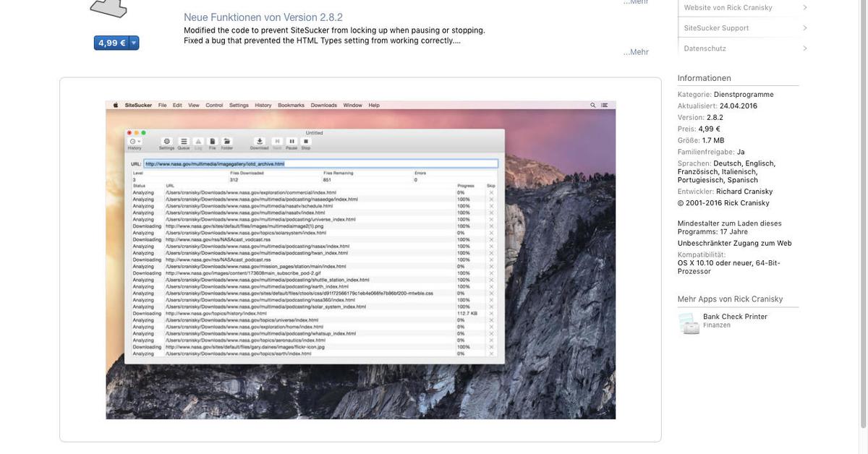868x454 pixels.
Task: Open the Control menu in the screenshot
Action: 214,106
